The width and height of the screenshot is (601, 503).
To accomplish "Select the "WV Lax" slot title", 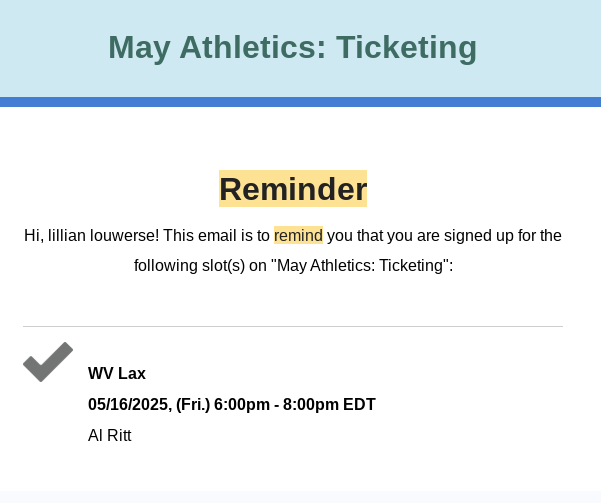I will [x=117, y=374].
